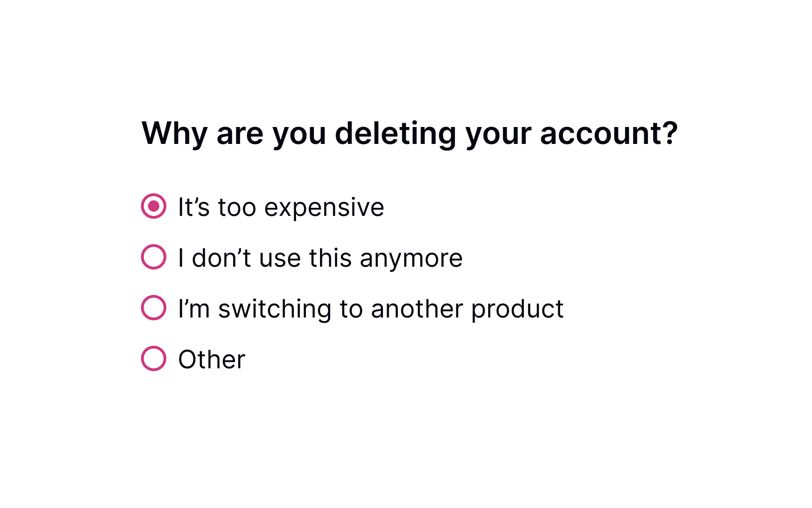Select the "It's too expensive" radio button
812x508 pixels.
154,206
